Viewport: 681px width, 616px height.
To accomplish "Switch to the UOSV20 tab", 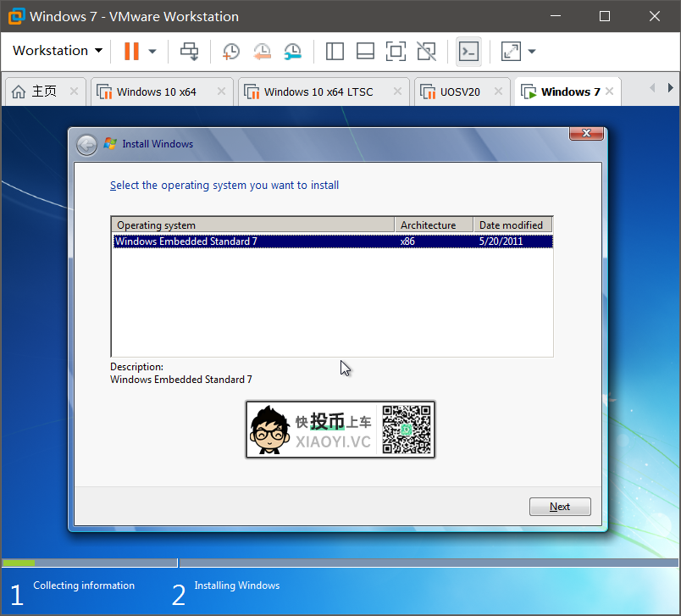I will (x=460, y=92).
